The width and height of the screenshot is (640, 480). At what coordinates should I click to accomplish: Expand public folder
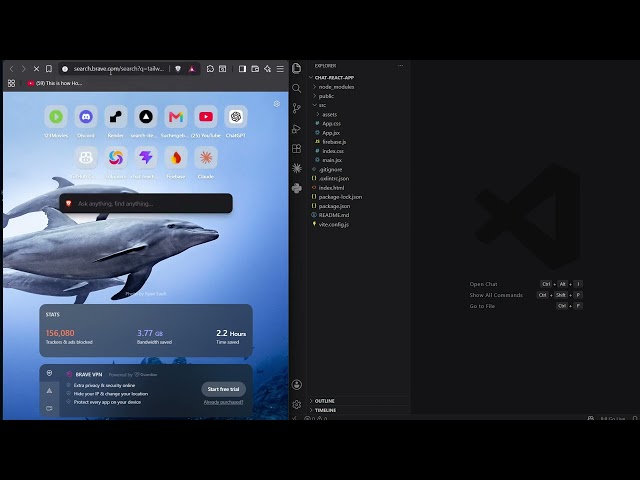[359, 96]
